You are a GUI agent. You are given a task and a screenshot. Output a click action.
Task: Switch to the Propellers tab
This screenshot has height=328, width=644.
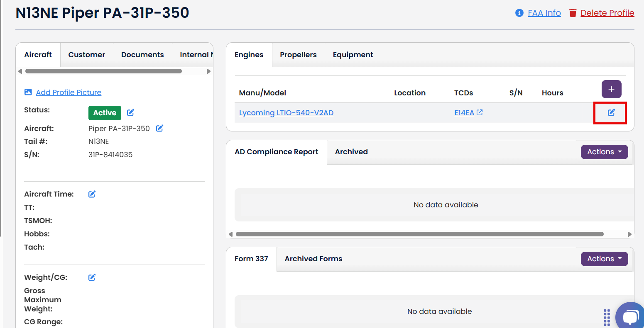[x=298, y=55]
